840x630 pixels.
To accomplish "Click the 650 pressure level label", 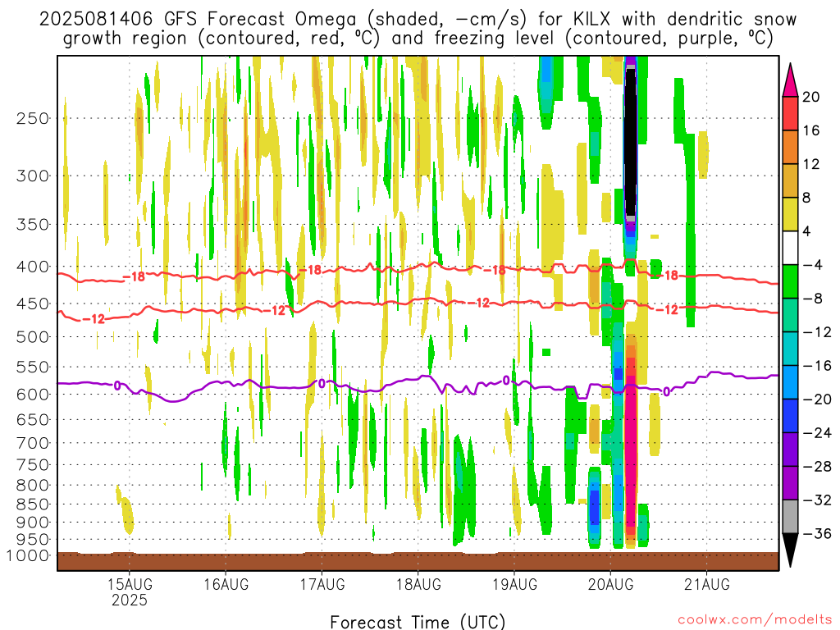I will [x=33, y=419].
